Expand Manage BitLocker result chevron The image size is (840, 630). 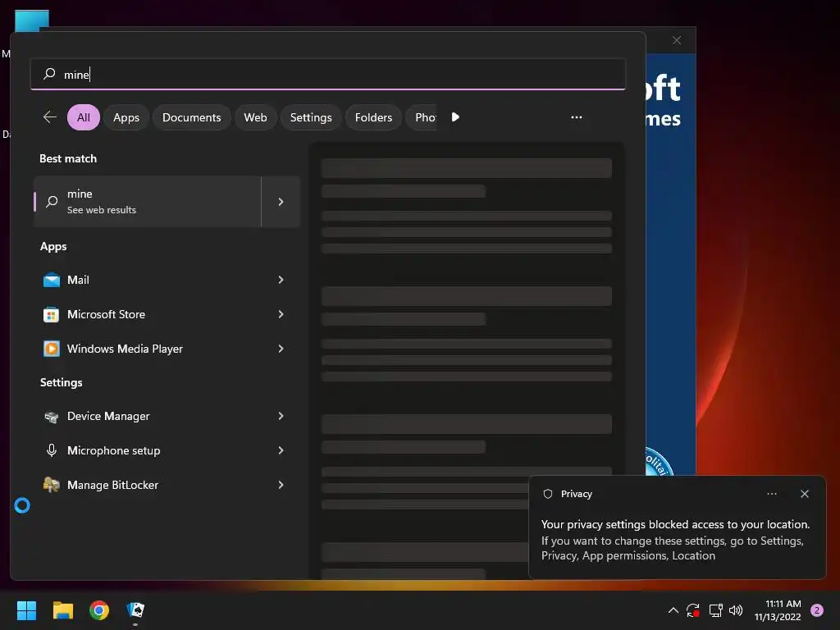[x=281, y=485]
